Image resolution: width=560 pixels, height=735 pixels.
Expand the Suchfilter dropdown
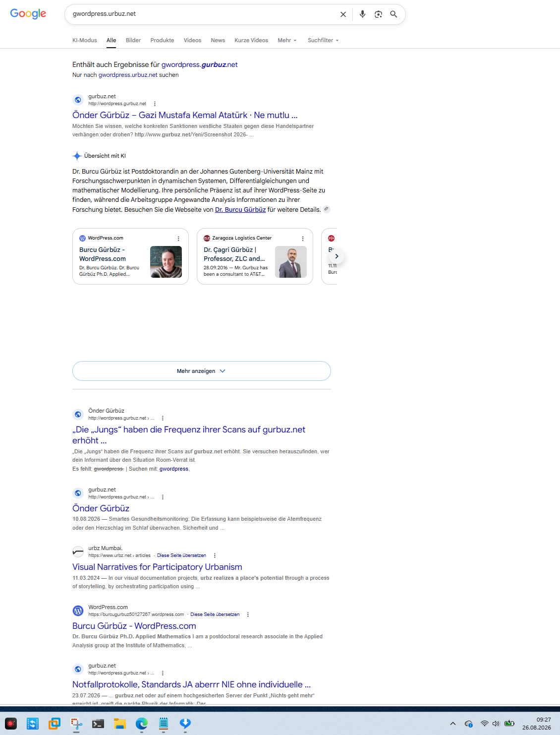tap(323, 40)
